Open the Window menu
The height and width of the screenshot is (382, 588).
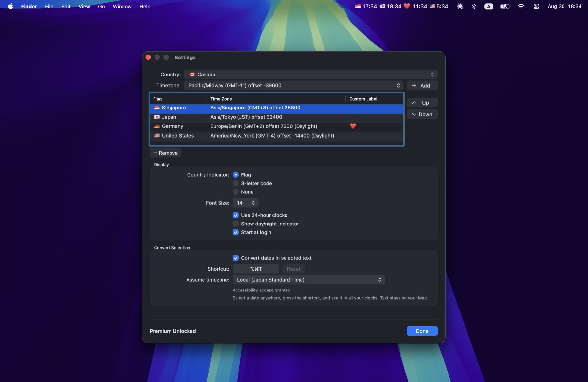[x=122, y=6]
